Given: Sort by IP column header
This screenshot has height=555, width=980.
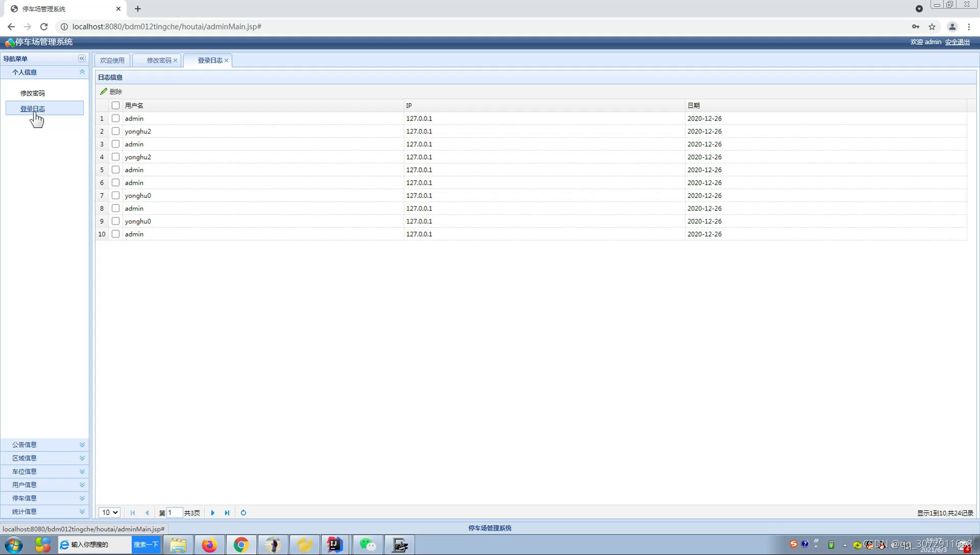Looking at the screenshot, I should click(x=544, y=106).
